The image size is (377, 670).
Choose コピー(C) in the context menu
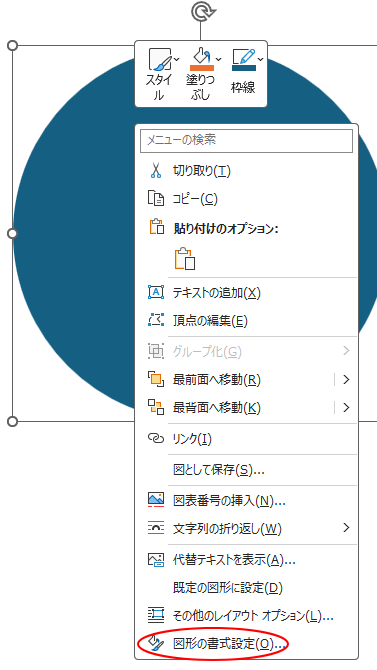(x=195, y=199)
